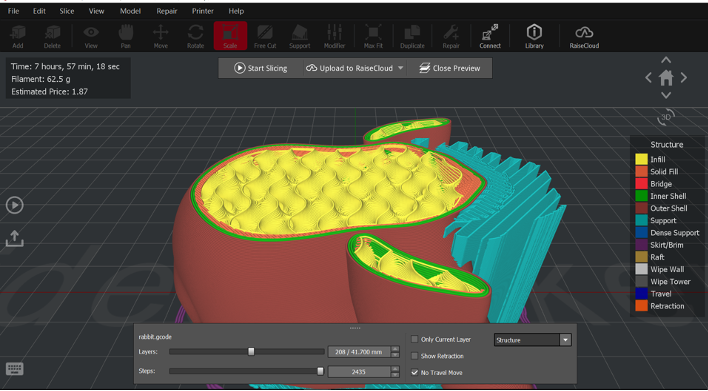This screenshot has width=708, height=391.
Task: Open the Slice menu
Action: [67, 11]
